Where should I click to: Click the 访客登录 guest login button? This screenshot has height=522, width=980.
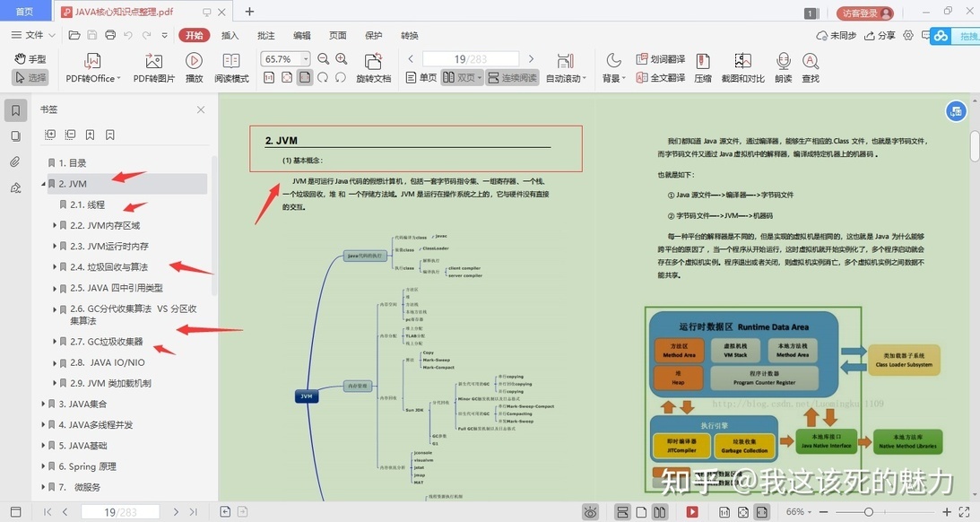[x=865, y=13]
